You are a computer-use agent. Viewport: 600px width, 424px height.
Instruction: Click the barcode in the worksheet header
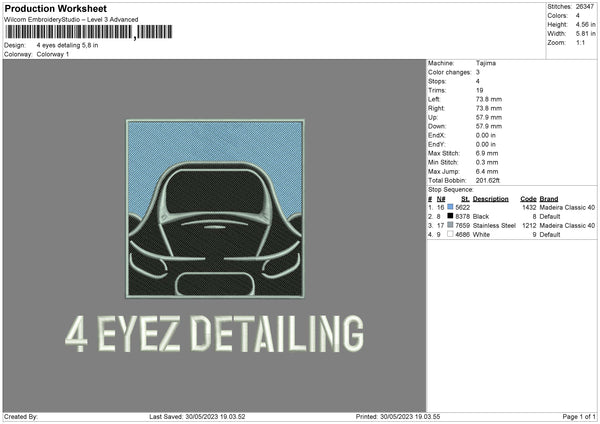[x=88, y=32]
